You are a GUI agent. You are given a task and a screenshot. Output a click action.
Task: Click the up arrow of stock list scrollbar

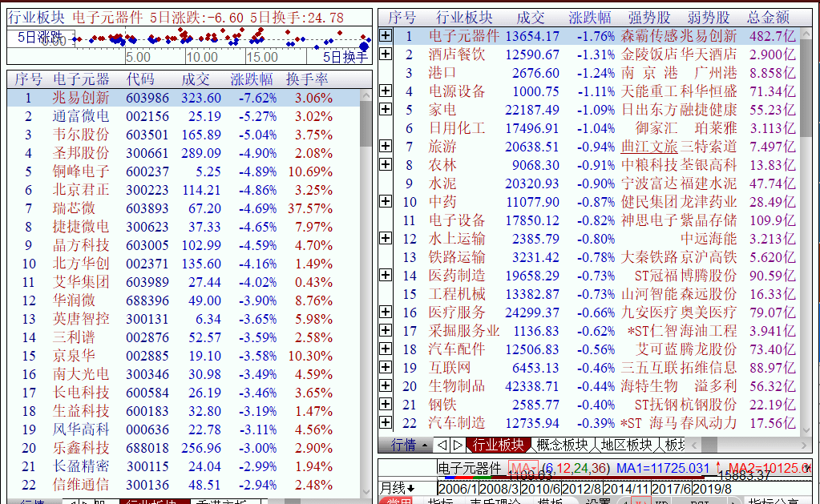click(366, 95)
